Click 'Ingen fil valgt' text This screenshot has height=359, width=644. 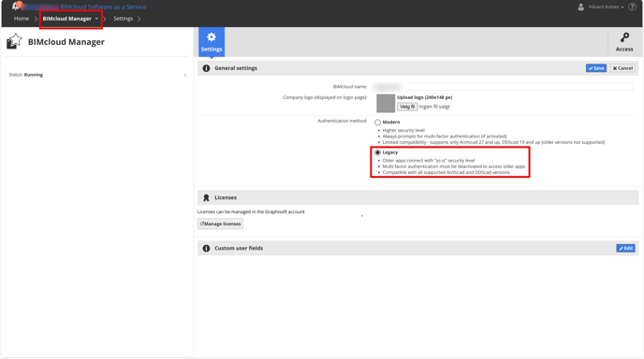tap(434, 107)
